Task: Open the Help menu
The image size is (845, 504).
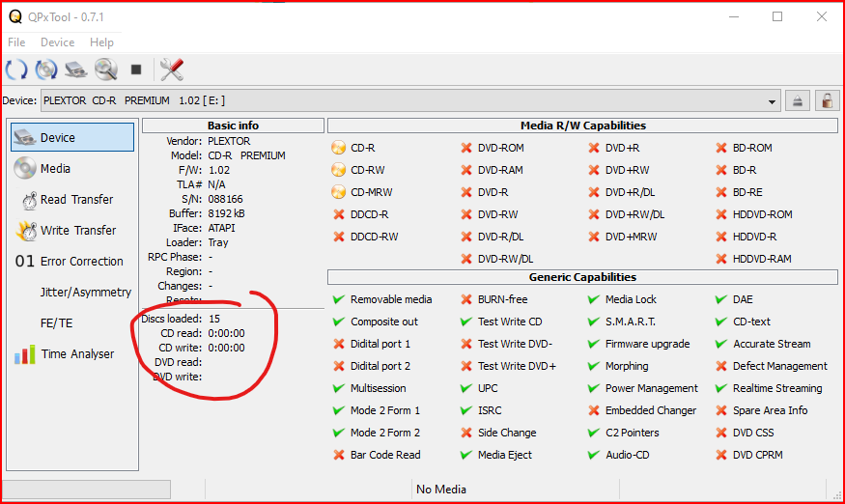Action: point(101,42)
